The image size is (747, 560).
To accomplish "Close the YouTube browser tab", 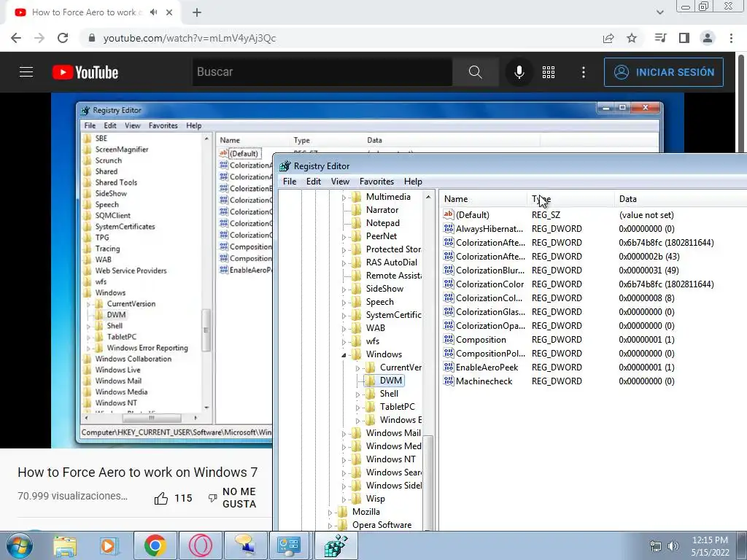I will pos(169,12).
